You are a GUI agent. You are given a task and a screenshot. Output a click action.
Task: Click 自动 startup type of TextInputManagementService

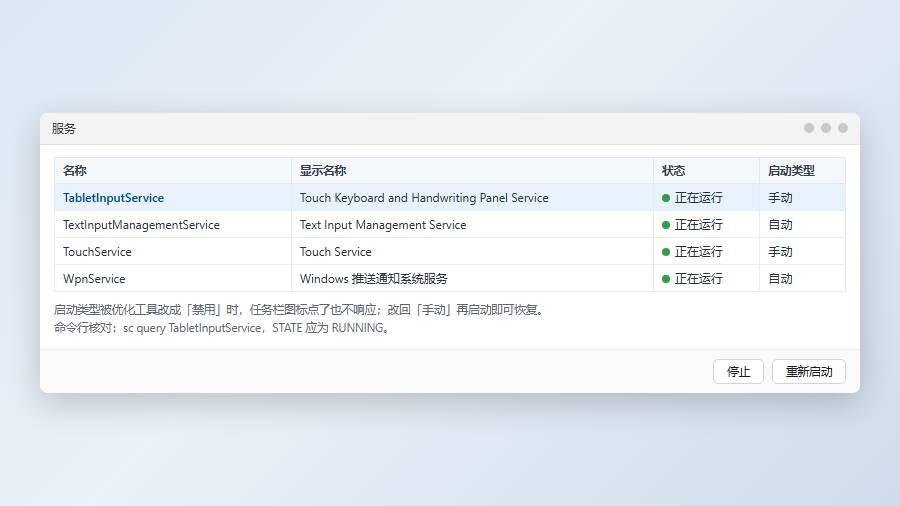click(x=780, y=225)
